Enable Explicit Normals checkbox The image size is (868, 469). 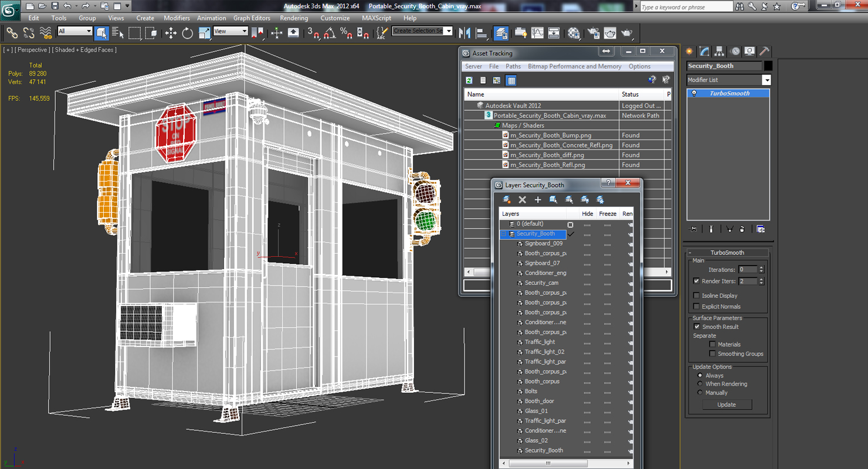click(696, 307)
